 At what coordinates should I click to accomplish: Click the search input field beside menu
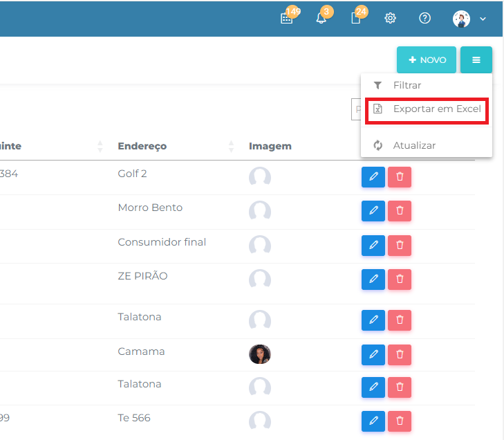click(356, 109)
